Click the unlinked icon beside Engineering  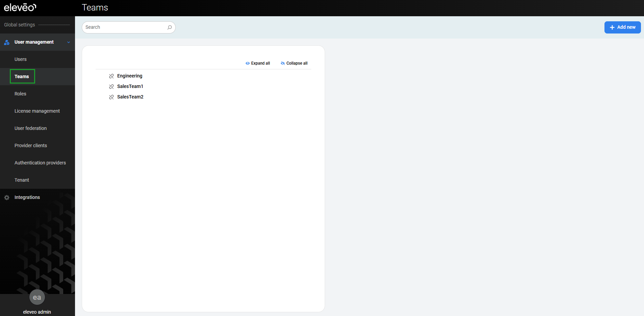point(112,76)
